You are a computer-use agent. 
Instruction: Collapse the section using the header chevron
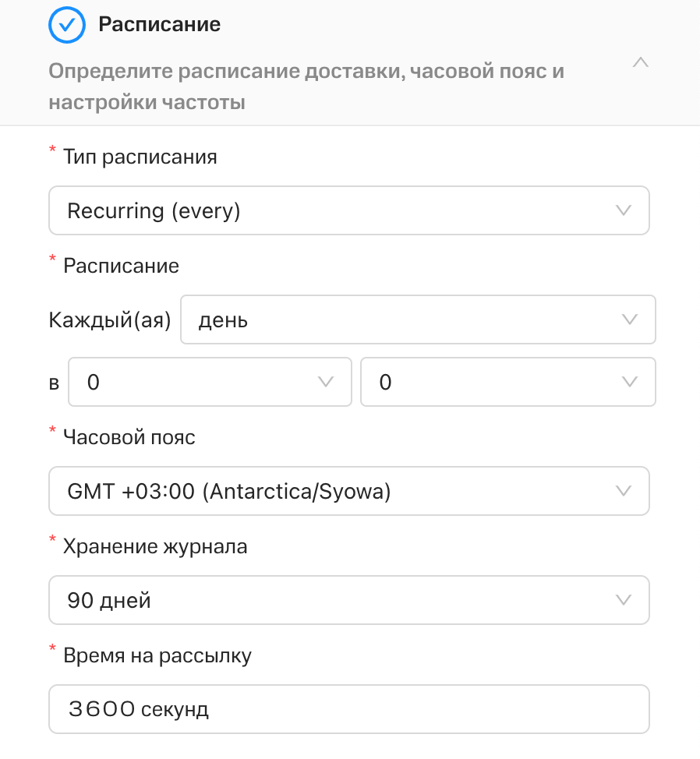click(641, 62)
